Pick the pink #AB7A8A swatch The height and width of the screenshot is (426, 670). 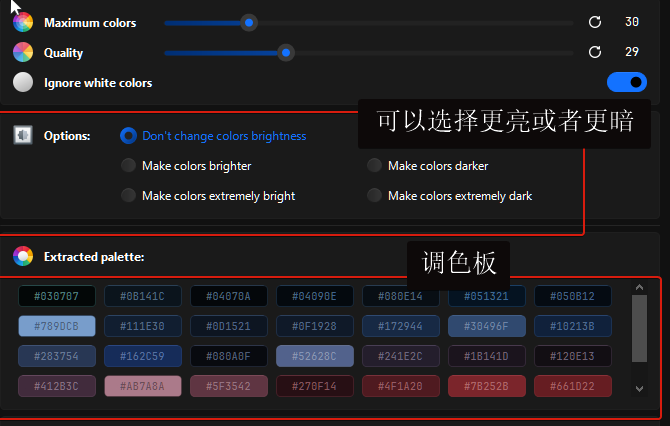point(143,386)
